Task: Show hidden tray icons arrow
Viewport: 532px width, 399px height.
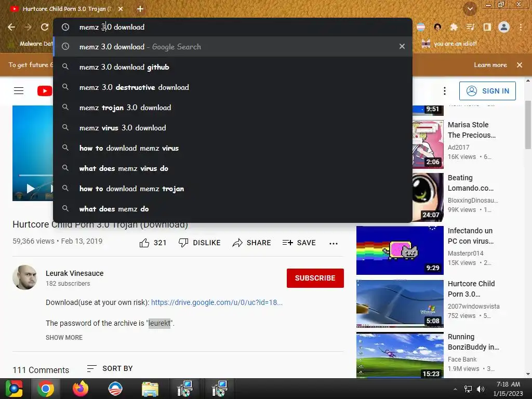Action: pyautogui.click(x=455, y=389)
